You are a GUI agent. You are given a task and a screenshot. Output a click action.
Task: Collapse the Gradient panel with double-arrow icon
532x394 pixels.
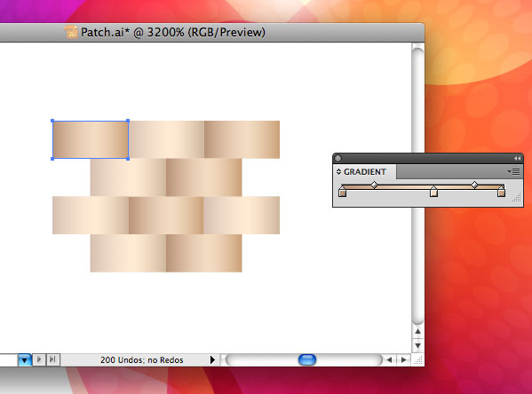(x=517, y=158)
